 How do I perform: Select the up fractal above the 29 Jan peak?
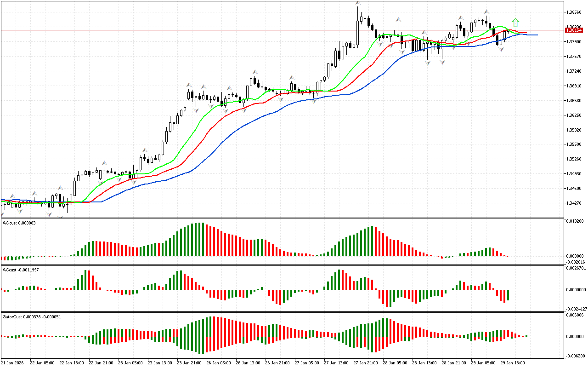(486, 12)
